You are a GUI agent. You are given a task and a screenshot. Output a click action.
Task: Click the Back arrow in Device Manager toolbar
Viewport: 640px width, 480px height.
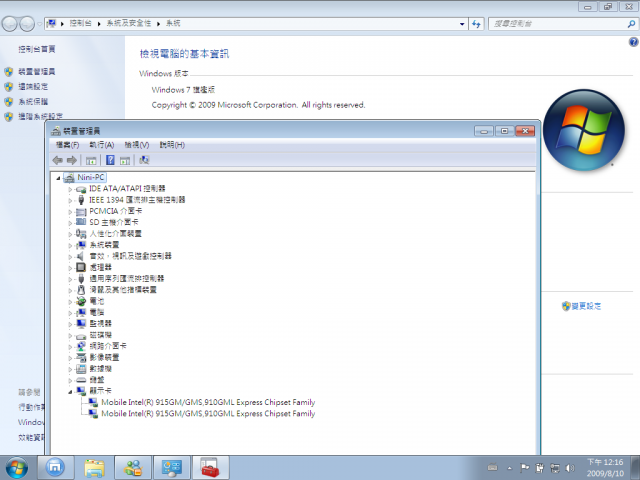coord(58,160)
